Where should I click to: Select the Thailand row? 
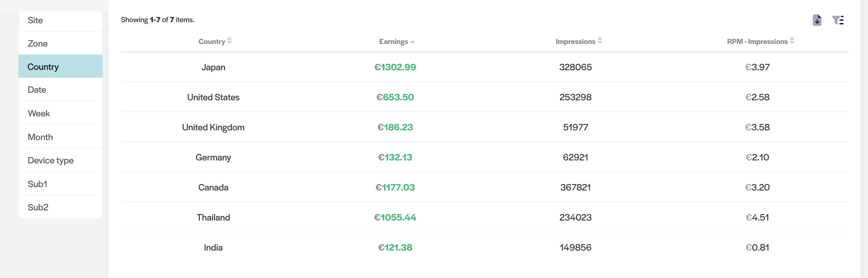point(213,217)
